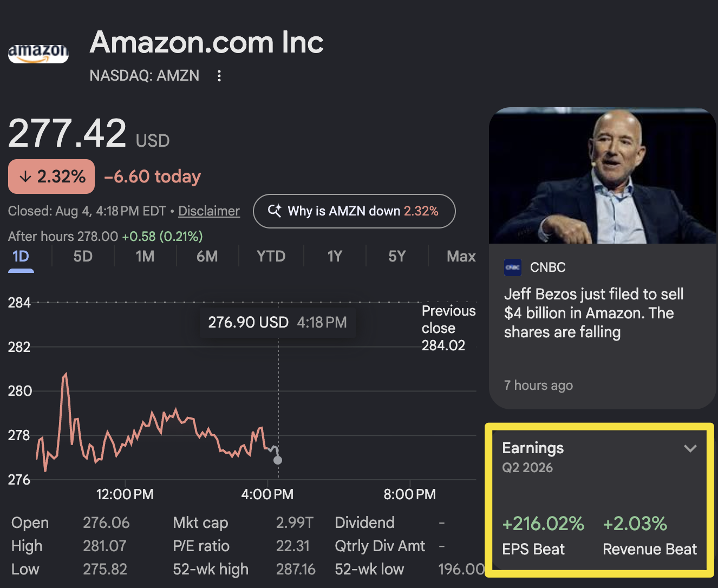Click the CNBC source logo
Image resolution: width=718 pixels, height=588 pixels.
coord(513,267)
